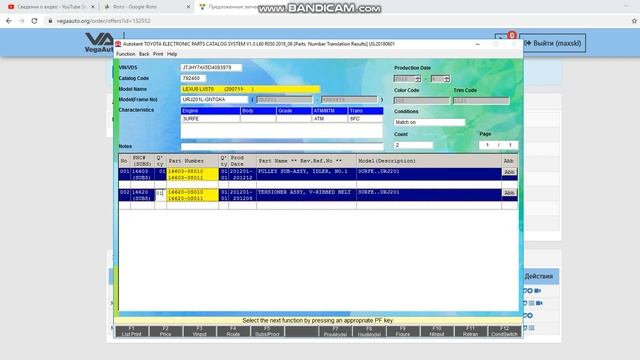The height and width of the screenshot is (360, 640).
Task: Close the Google Photos browser tab
Action: (188, 7)
